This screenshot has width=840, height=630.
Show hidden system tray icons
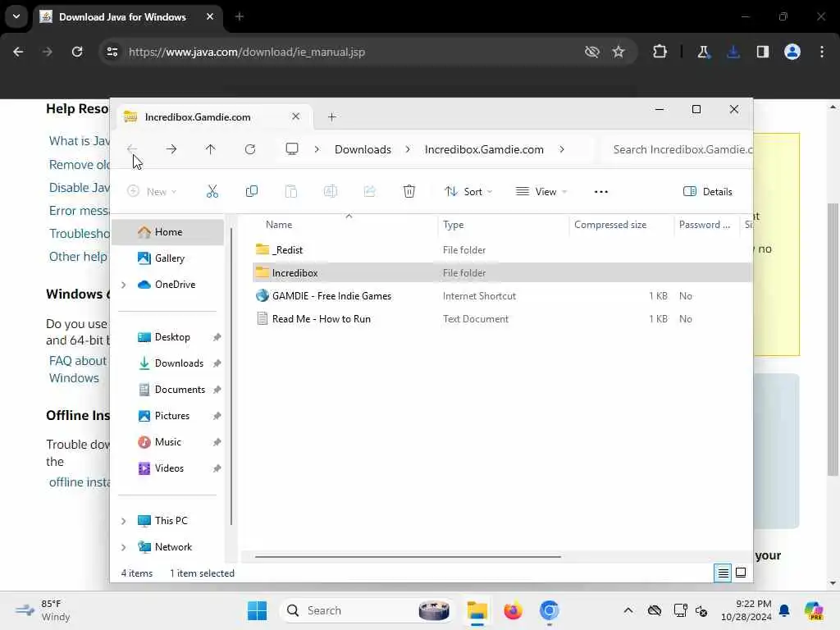click(628, 610)
